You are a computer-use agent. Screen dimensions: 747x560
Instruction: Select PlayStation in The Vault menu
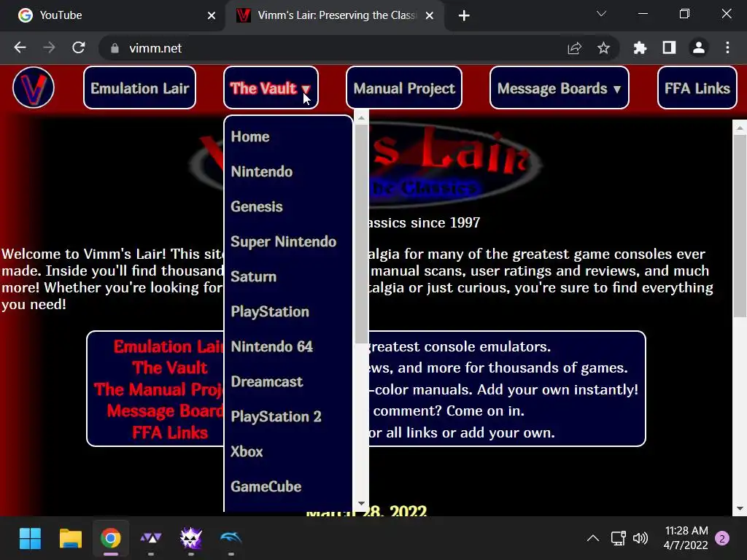pos(287,311)
